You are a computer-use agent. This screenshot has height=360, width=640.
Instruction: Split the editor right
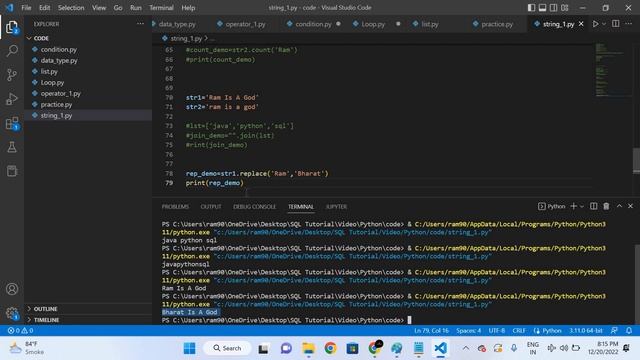coord(616,24)
